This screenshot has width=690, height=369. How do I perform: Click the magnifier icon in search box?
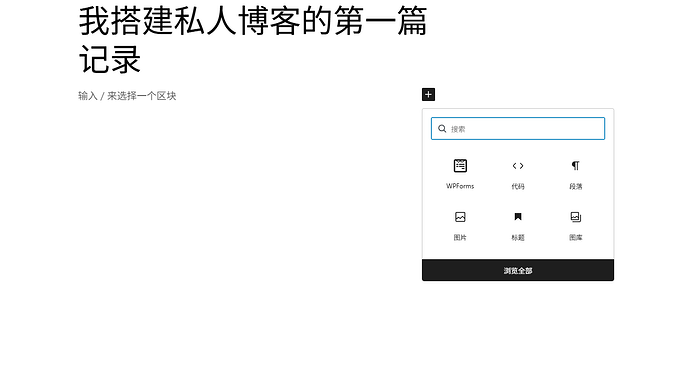pyautogui.click(x=442, y=128)
